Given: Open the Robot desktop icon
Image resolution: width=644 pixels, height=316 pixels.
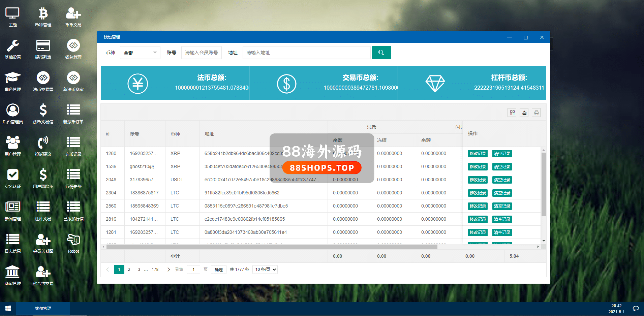Looking at the screenshot, I should point(73,243).
